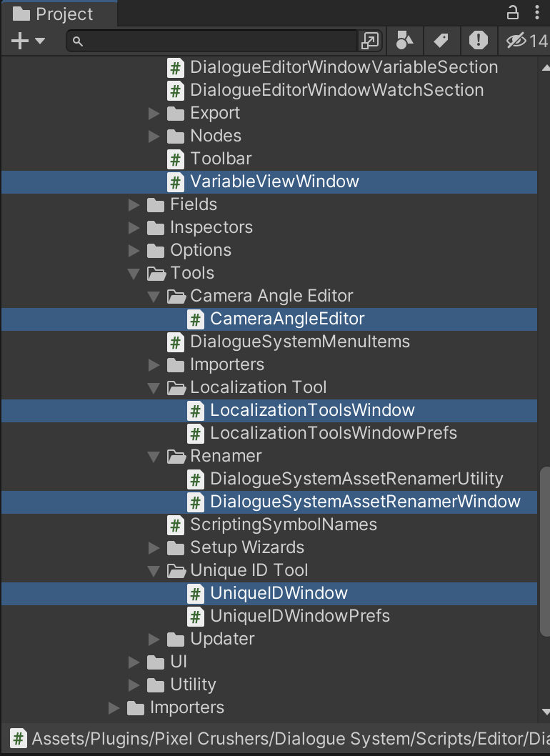550x756 pixels.
Task: Select the Localization Tool folder label
Action: point(259,387)
